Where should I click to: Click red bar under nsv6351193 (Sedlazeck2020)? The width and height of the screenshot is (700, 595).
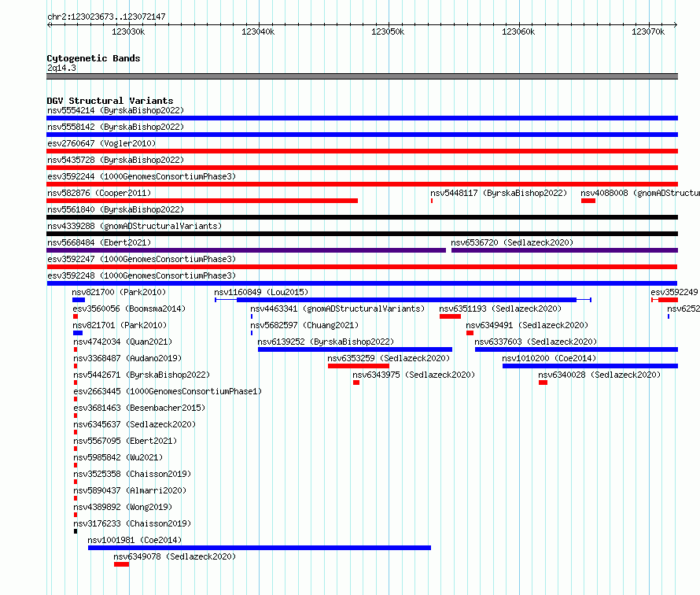point(450,316)
